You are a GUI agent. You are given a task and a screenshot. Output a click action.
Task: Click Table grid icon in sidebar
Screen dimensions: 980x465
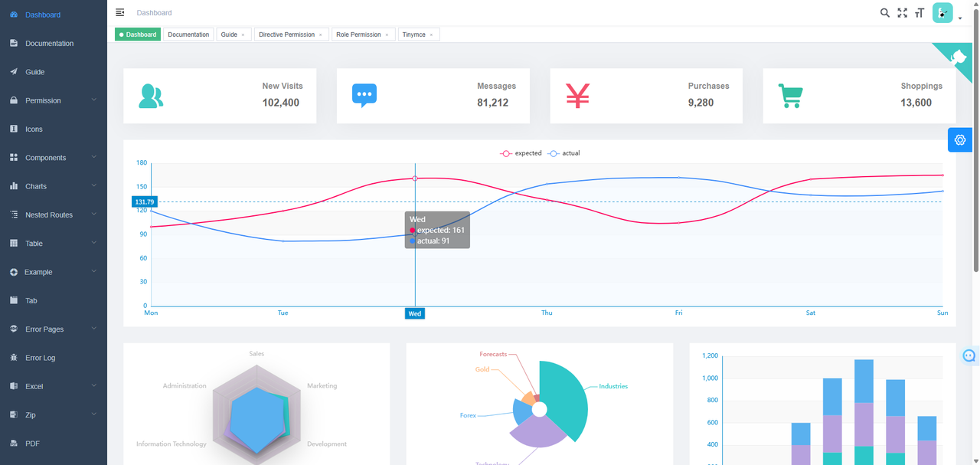click(x=14, y=244)
